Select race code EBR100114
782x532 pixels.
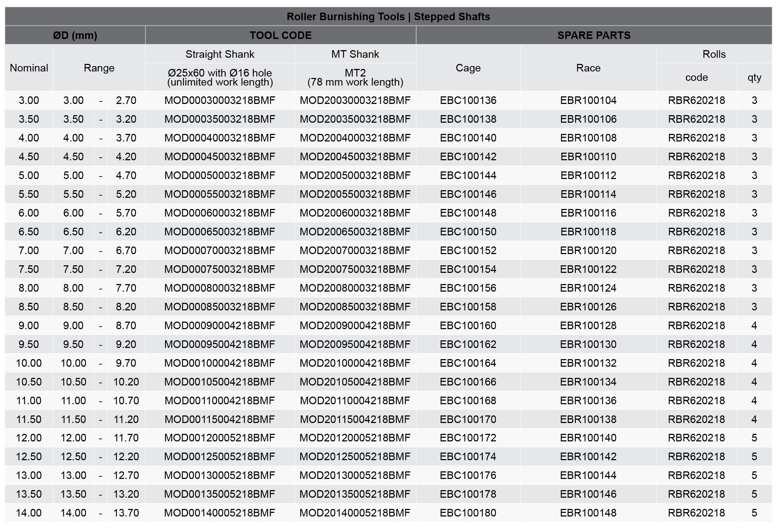[x=588, y=194]
